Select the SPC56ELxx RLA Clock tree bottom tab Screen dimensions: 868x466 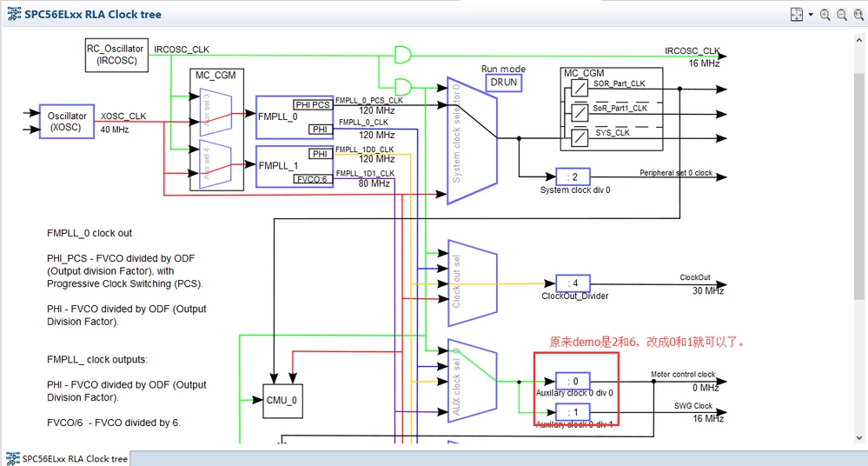click(66, 459)
